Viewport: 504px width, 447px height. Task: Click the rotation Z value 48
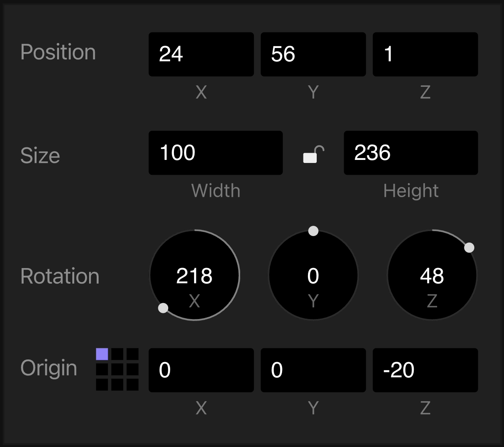tap(432, 276)
